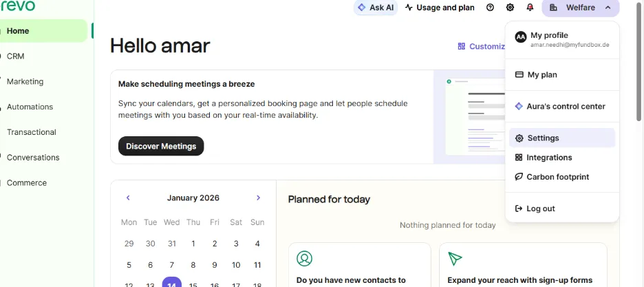Select January 8 in the calendar

pos(193,265)
